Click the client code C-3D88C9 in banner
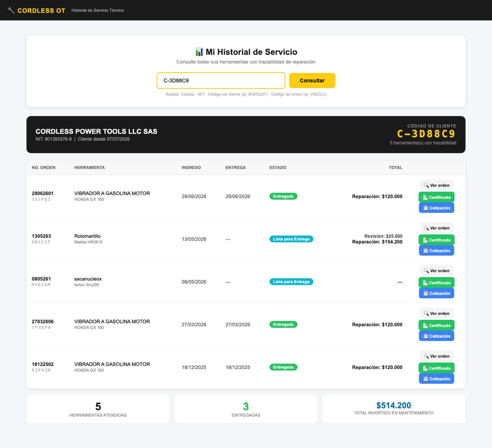This screenshot has height=448, width=492. [x=426, y=134]
